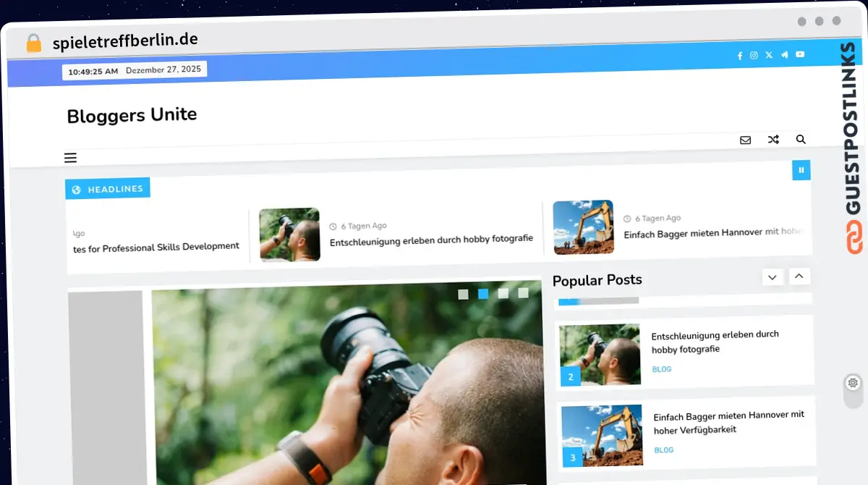
Task: Select the BLOG category tag
Action: [x=660, y=369]
